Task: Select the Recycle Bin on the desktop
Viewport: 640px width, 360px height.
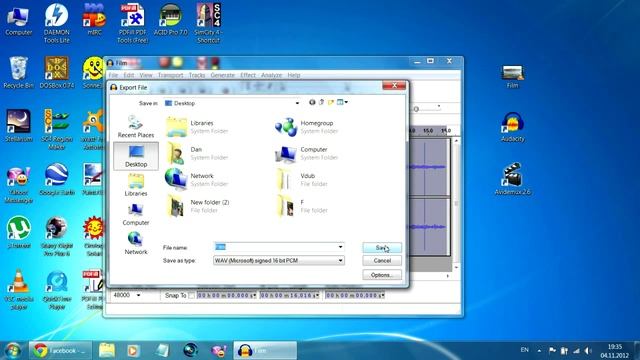Action: 18,73
